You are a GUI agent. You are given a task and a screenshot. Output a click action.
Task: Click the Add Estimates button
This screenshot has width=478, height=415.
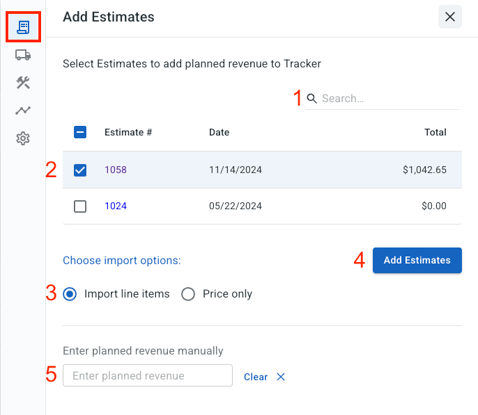pyautogui.click(x=417, y=260)
